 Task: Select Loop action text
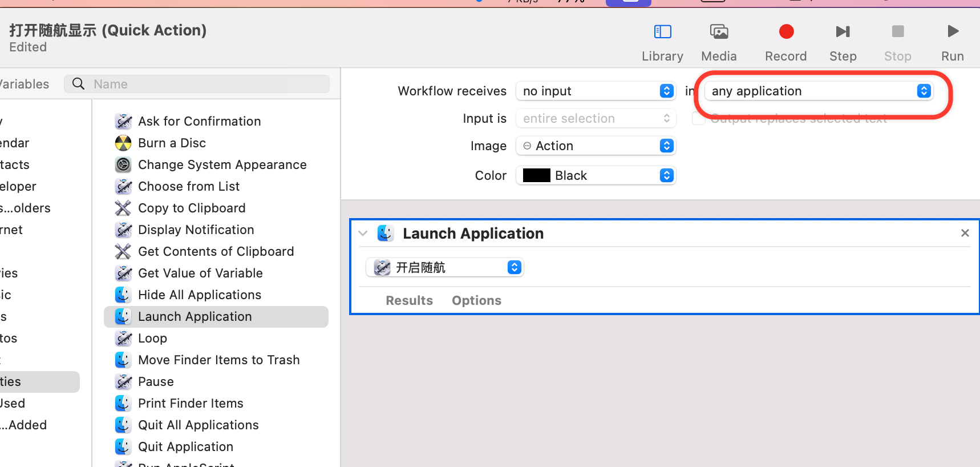152,338
